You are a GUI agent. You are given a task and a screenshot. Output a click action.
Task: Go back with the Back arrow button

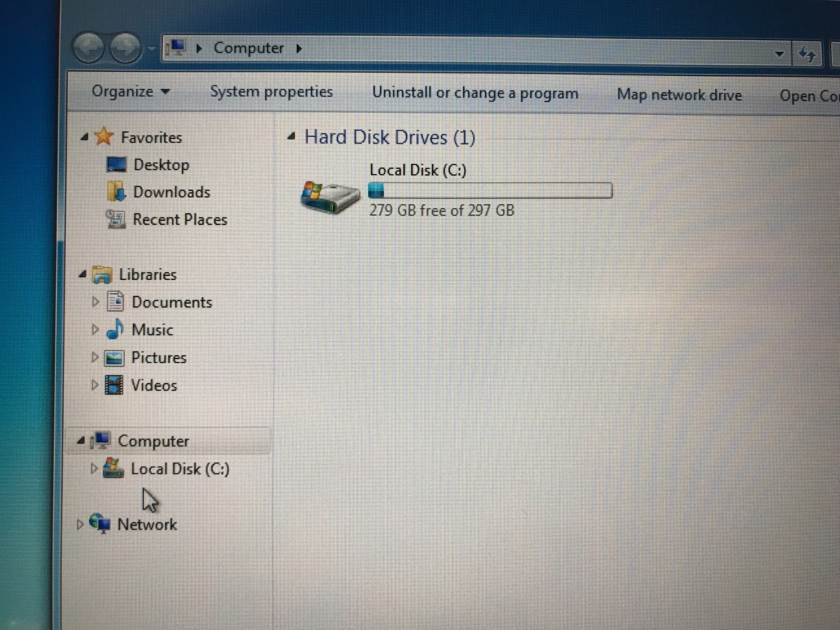tap(88, 48)
